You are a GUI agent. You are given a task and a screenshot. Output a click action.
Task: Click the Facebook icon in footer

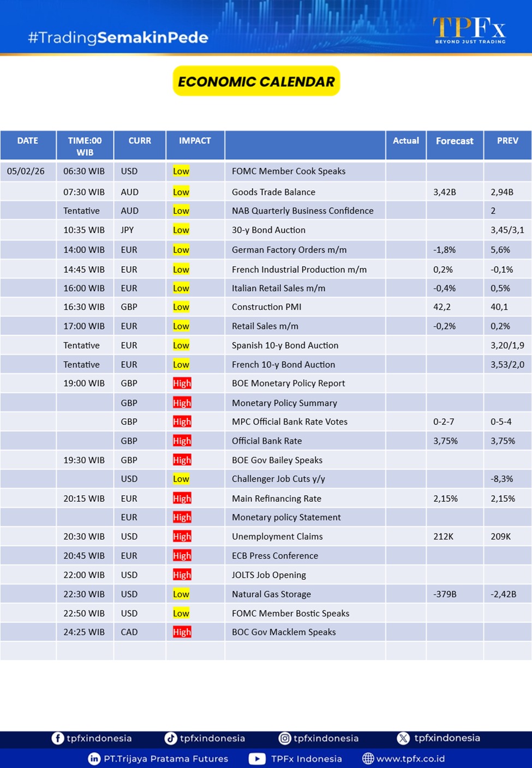(x=58, y=738)
